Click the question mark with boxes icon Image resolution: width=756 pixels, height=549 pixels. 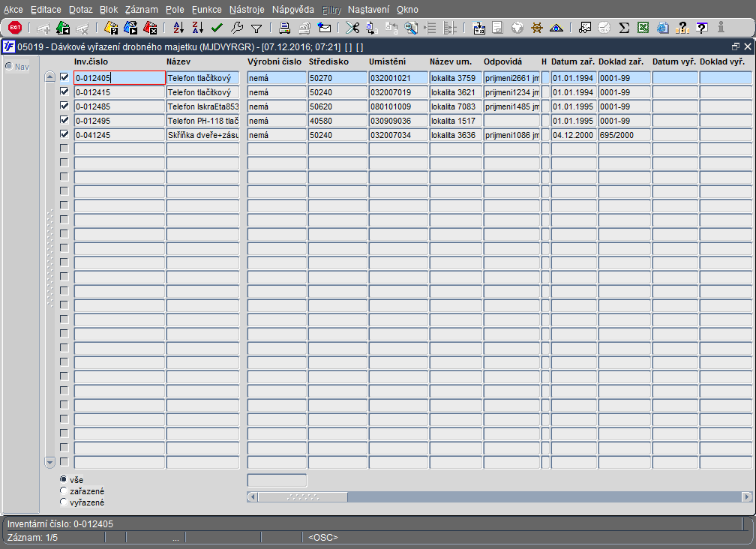coord(682,28)
